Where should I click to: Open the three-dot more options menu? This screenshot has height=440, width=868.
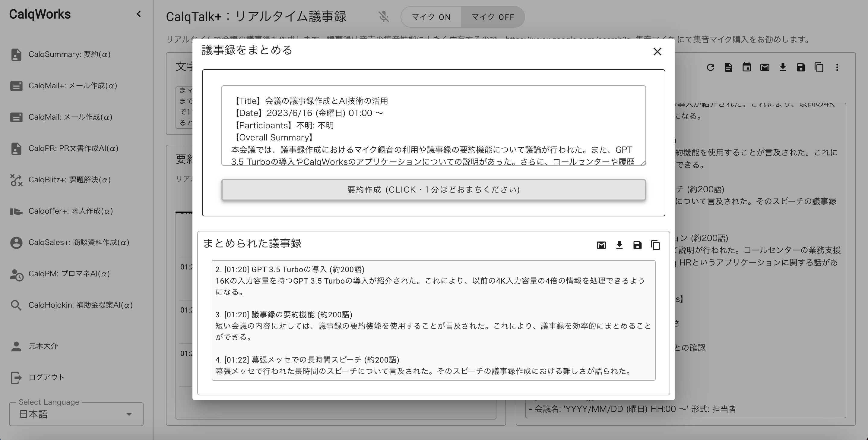coord(837,67)
